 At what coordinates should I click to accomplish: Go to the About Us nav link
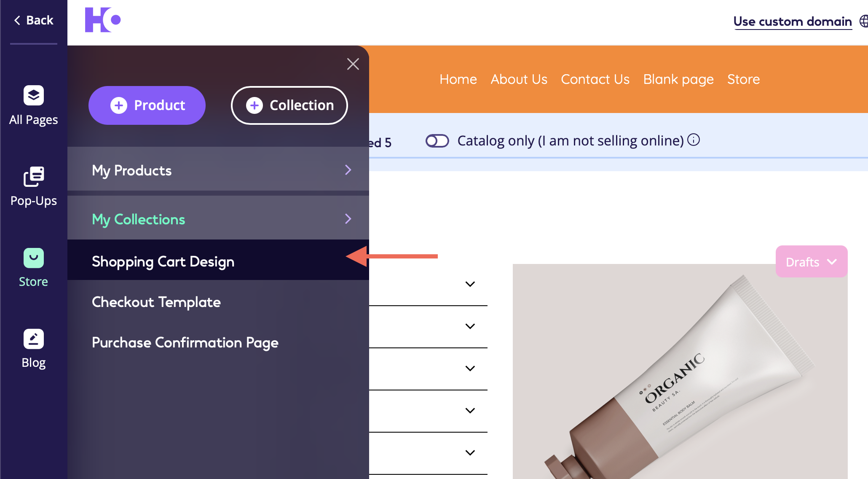coord(519,79)
